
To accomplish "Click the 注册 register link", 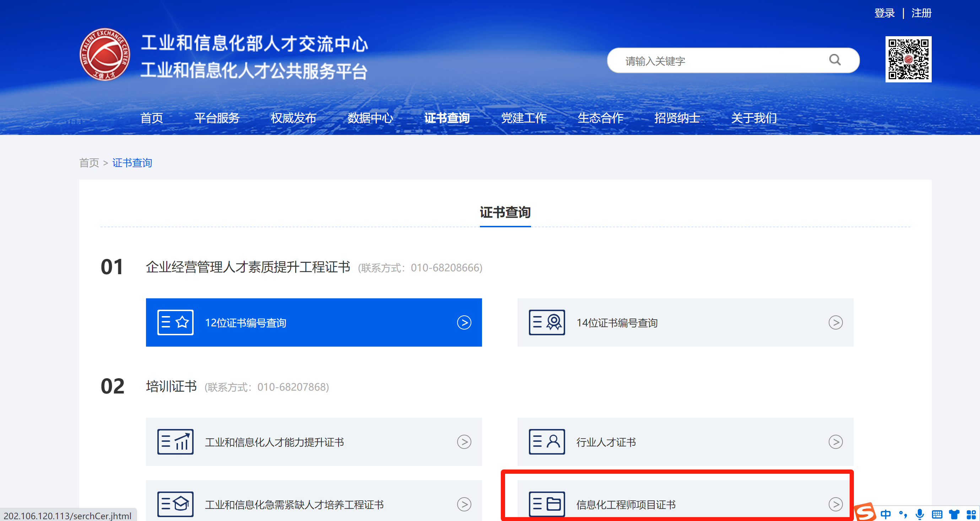I will click(x=921, y=13).
